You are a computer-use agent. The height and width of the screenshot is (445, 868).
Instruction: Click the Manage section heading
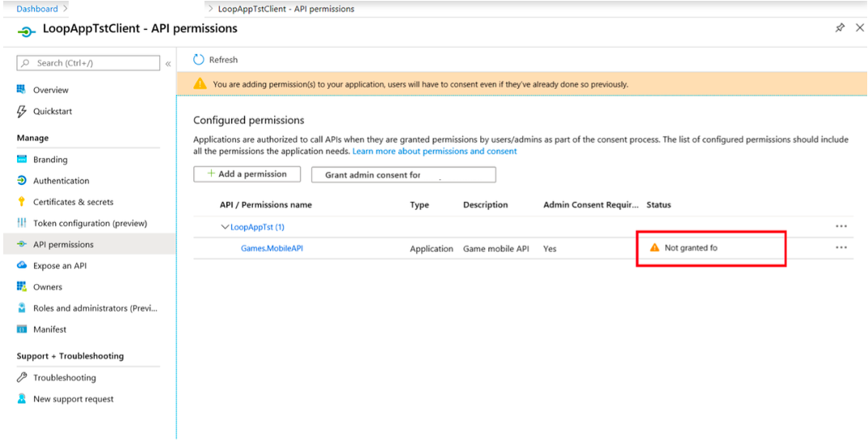(x=32, y=138)
